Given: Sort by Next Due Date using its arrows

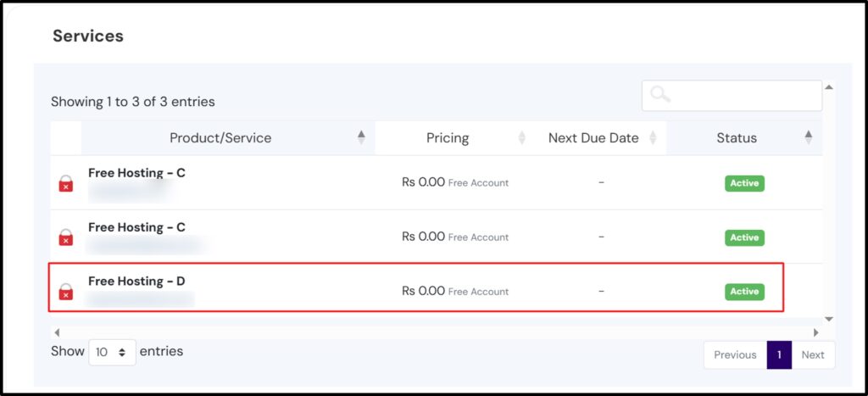Looking at the screenshot, I should [653, 137].
